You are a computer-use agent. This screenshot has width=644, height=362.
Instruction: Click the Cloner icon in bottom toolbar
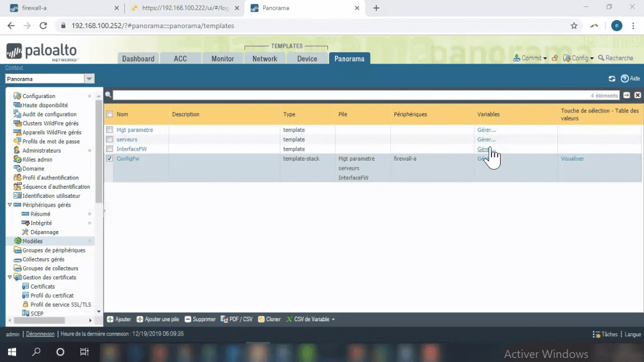[261, 320]
